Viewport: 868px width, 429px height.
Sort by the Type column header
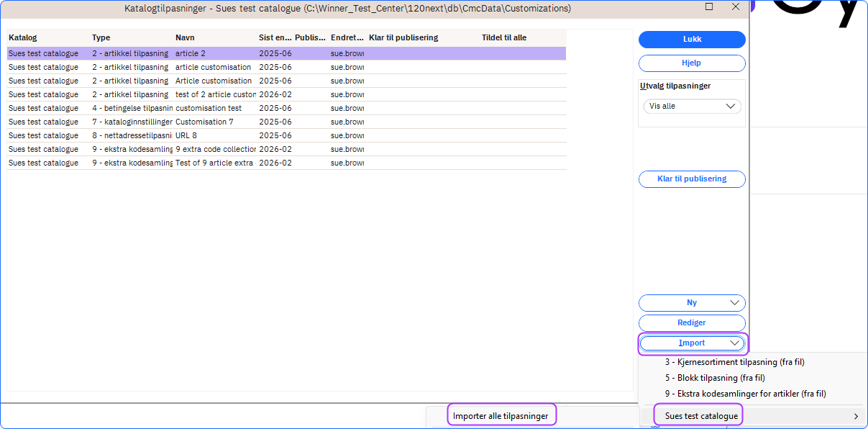101,37
